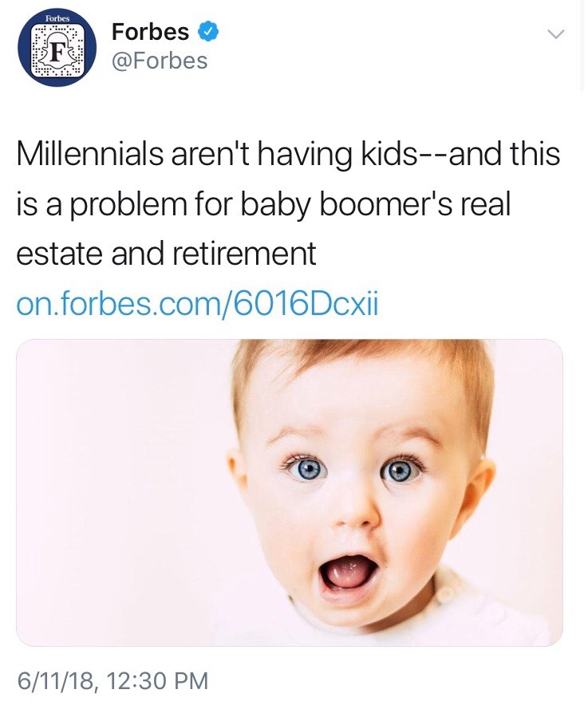Click the word retirement in tweet

coord(244,254)
